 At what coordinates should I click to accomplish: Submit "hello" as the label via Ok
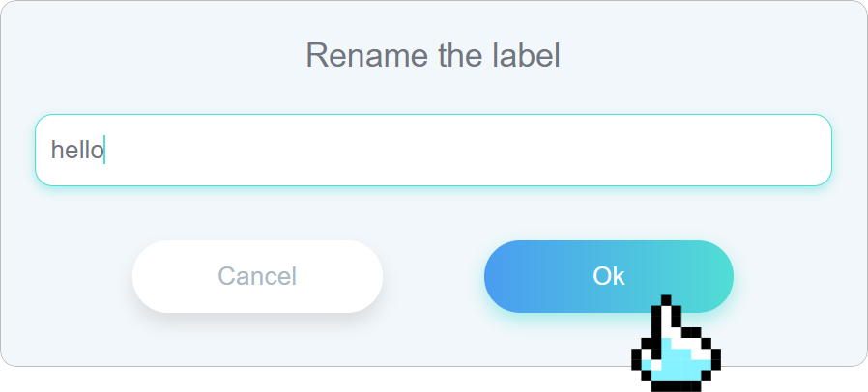pyautogui.click(x=608, y=276)
